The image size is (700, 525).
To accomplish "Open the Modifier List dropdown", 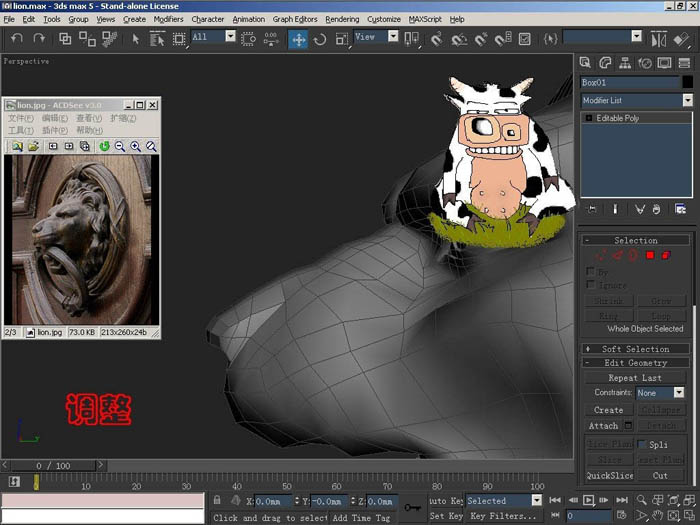I will tap(637, 100).
